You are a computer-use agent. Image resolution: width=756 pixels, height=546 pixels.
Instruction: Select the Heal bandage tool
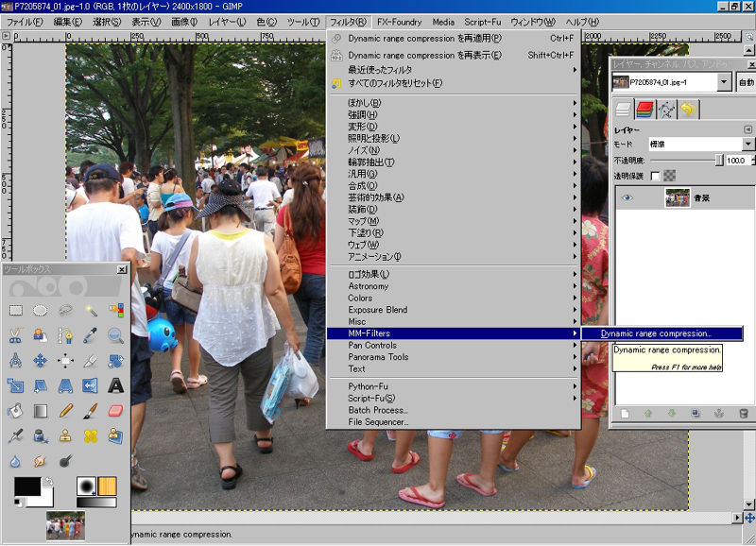[x=91, y=435]
